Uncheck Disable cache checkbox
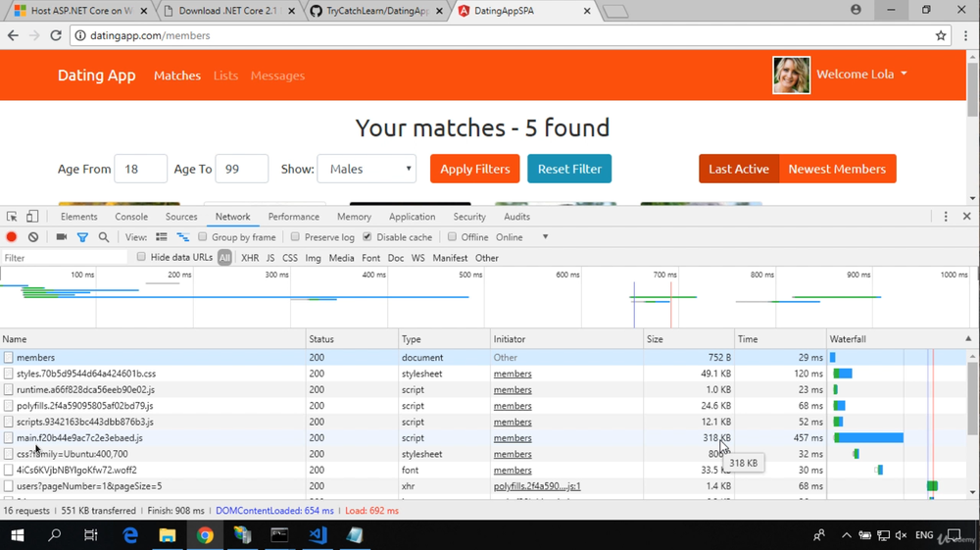980x550 pixels. [x=367, y=237]
